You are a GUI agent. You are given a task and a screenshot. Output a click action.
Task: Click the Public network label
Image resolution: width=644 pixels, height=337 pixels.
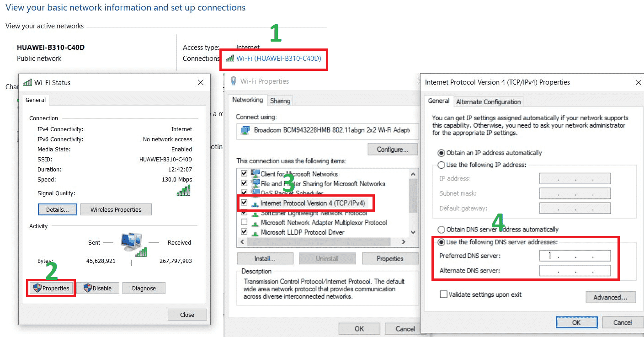(39, 59)
